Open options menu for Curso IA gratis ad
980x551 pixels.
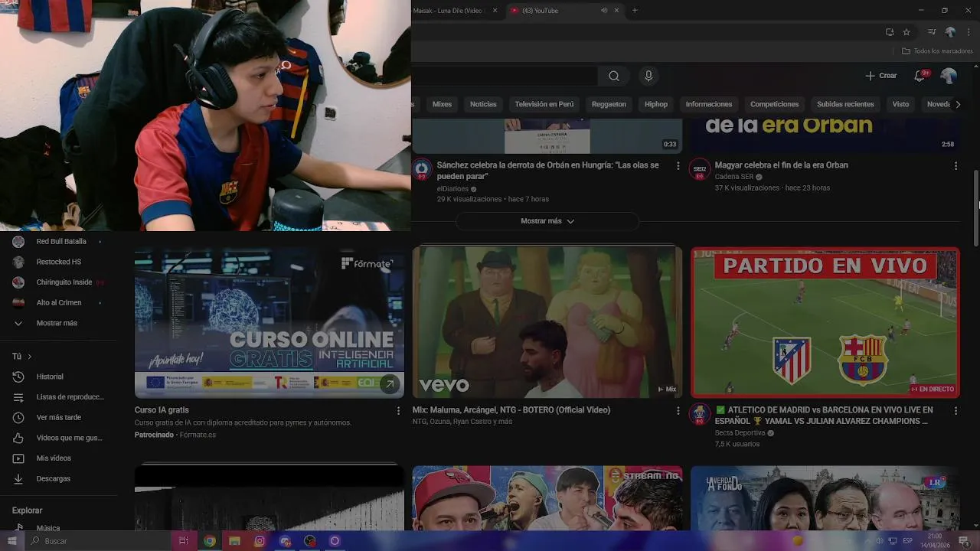[x=398, y=410]
